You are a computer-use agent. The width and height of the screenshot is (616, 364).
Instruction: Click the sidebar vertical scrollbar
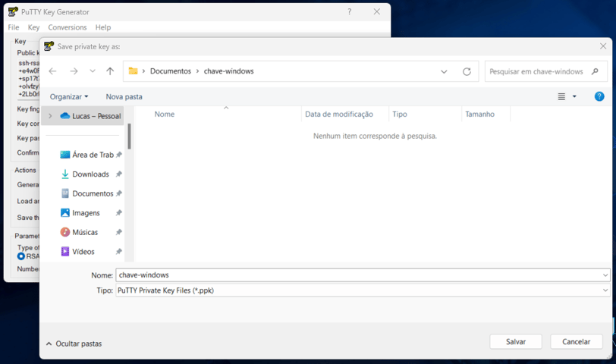tap(129, 136)
